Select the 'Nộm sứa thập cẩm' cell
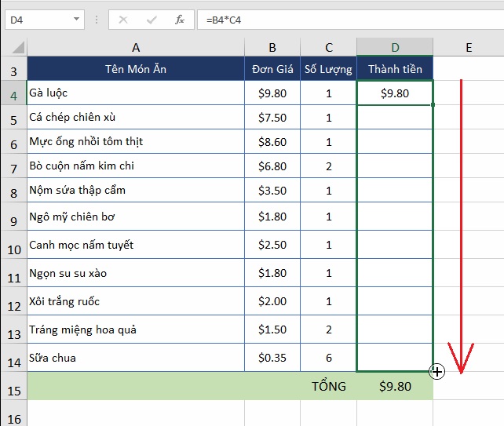Image resolution: width=504 pixels, height=426 pixels. click(136, 190)
